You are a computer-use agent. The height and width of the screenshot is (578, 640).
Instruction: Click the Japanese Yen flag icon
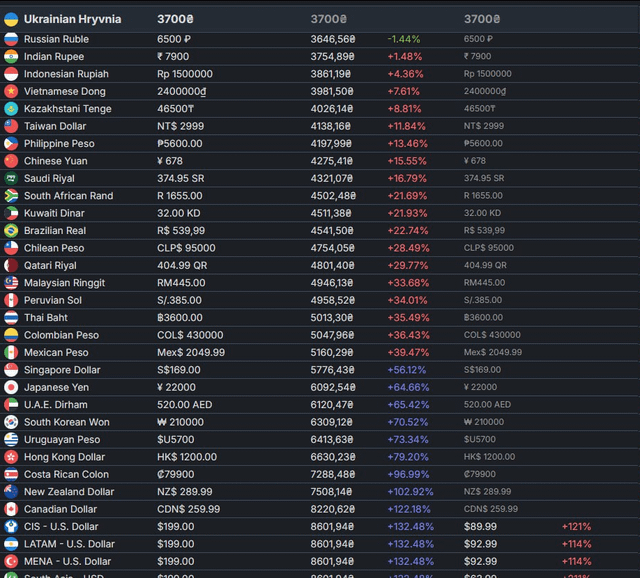tap(11, 387)
